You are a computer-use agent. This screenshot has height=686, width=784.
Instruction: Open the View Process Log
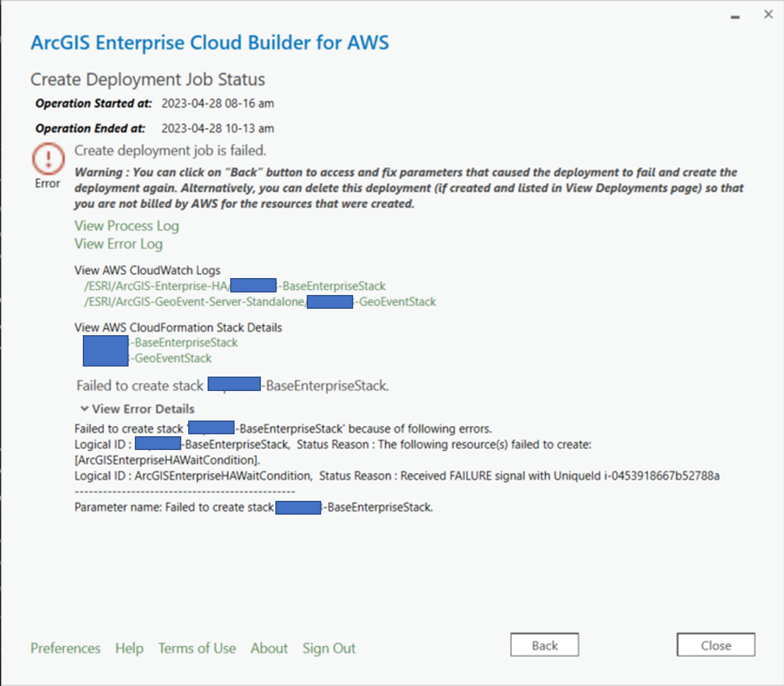click(x=126, y=226)
